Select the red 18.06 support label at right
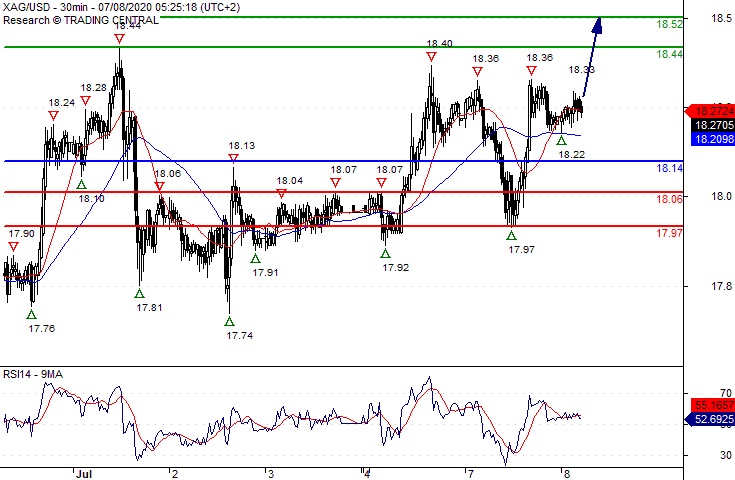 tap(669, 199)
